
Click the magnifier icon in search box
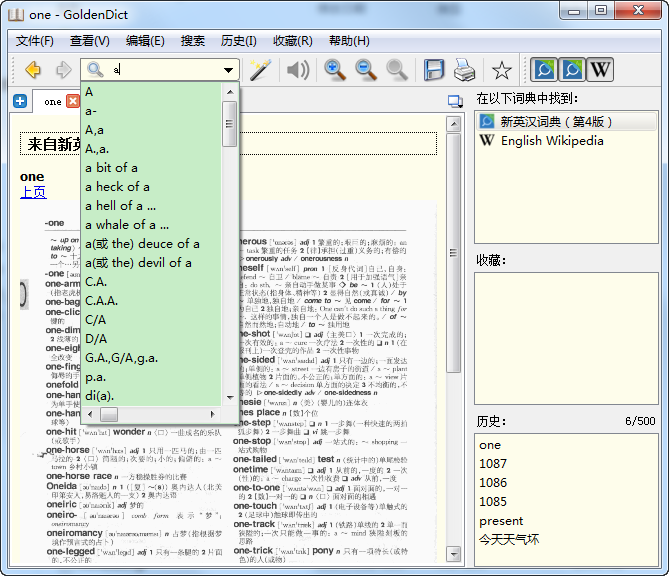pos(95,69)
